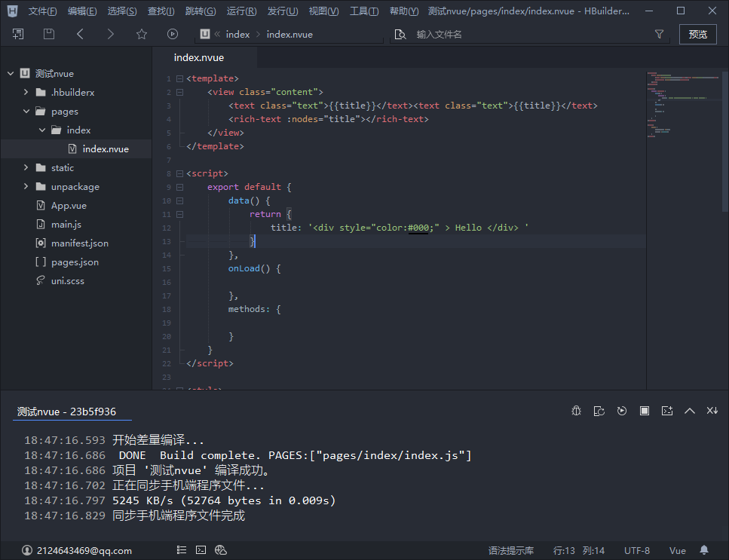Open the 帮助(Y) menu
The height and width of the screenshot is (560, 729).
click(x=404, y=11)
